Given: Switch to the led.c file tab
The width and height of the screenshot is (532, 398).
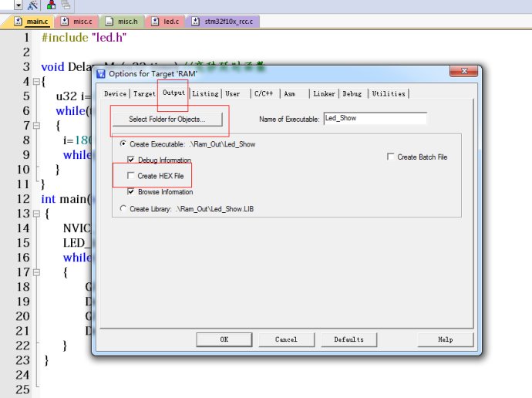Looking at the screenshot, I should pyautogui.click(x=167, y=22).
